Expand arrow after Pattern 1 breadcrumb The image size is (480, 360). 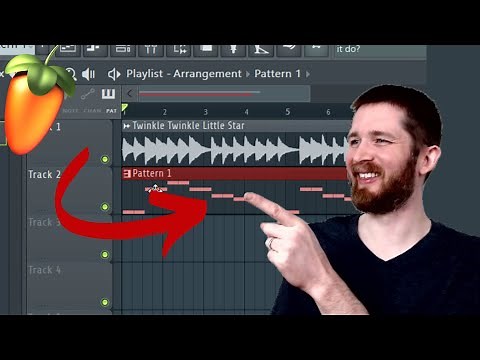coord(308,74)
